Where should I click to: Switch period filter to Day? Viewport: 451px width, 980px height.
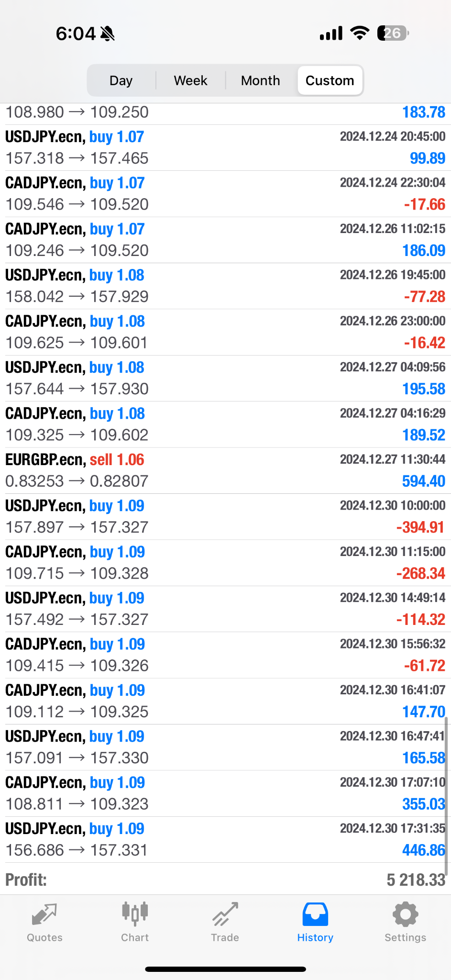pos(121,80)
